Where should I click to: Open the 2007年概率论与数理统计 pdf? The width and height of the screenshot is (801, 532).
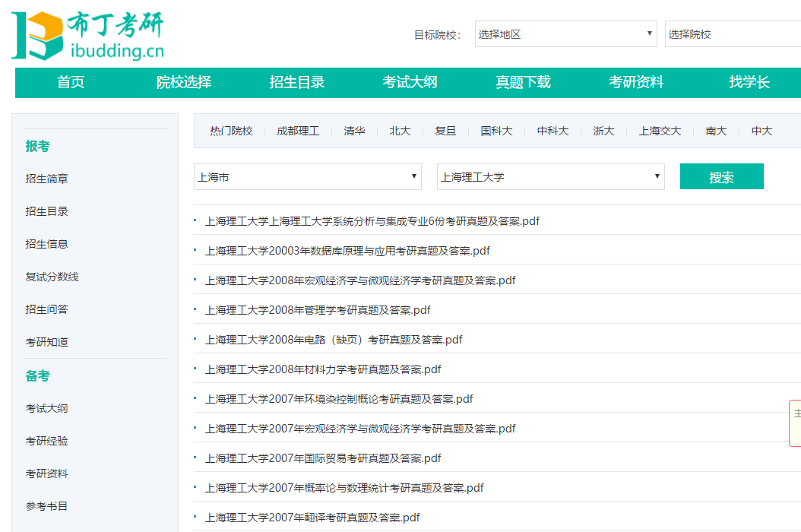(x=344, y=488)
